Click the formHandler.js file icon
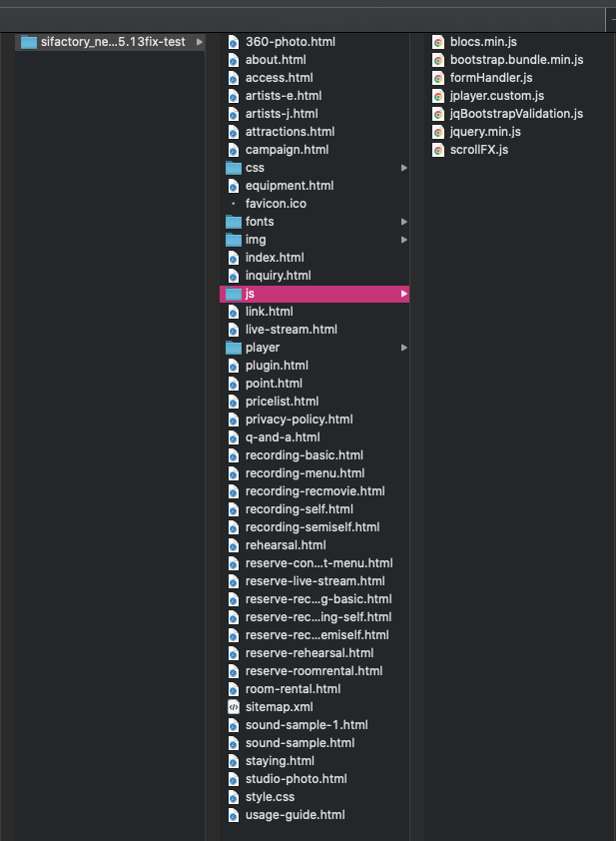 438,78
